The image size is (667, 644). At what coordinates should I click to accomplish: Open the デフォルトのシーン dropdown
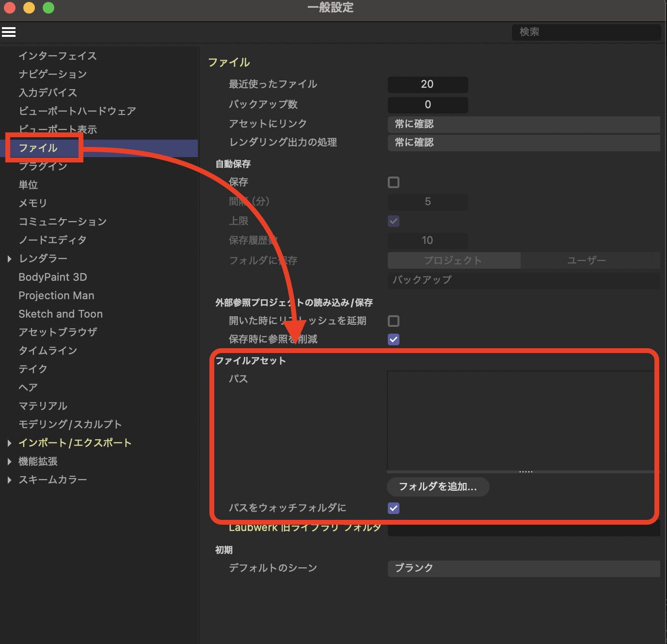pos(524,568)
